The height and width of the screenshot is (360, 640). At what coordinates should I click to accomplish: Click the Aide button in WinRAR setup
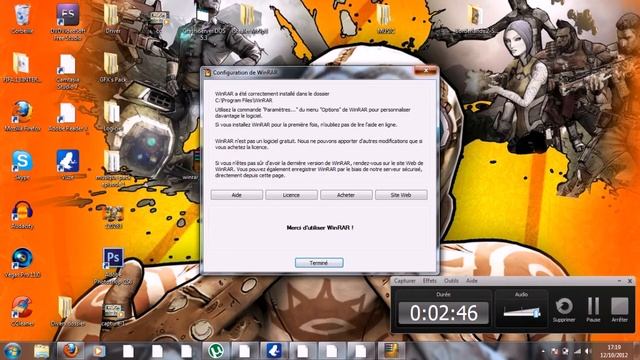pyautogui.click(x=237, y=195)
